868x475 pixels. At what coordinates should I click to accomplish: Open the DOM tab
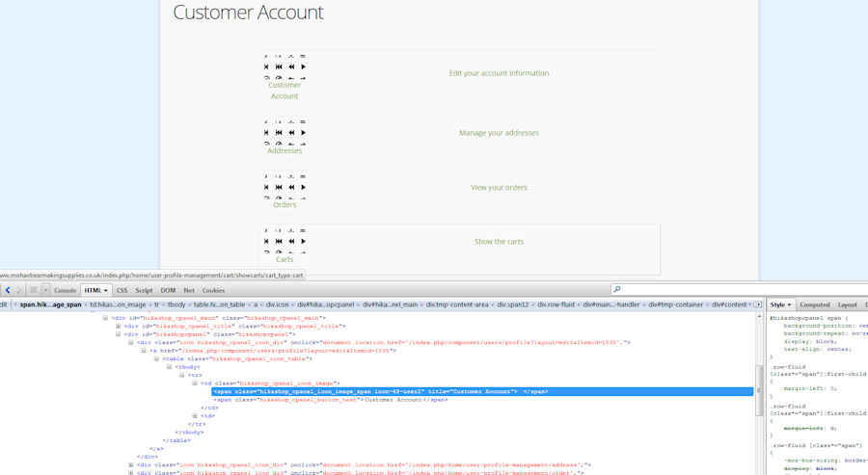point(168,290)
